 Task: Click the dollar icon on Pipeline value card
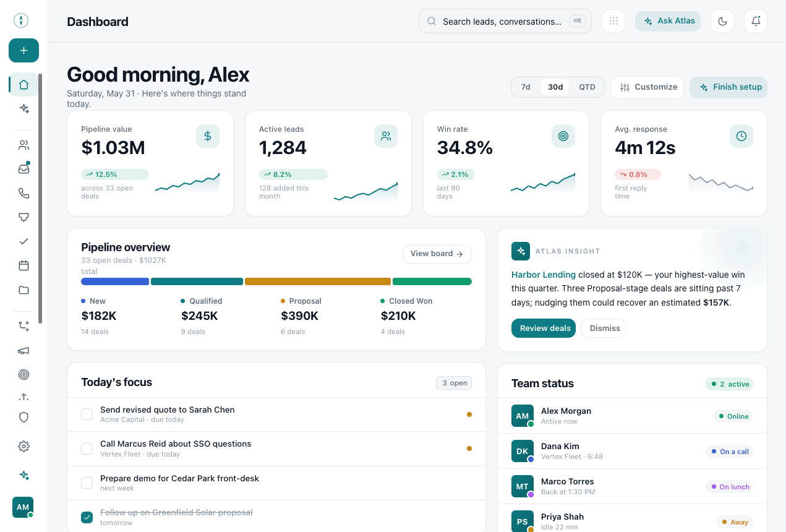coord(208,136)
